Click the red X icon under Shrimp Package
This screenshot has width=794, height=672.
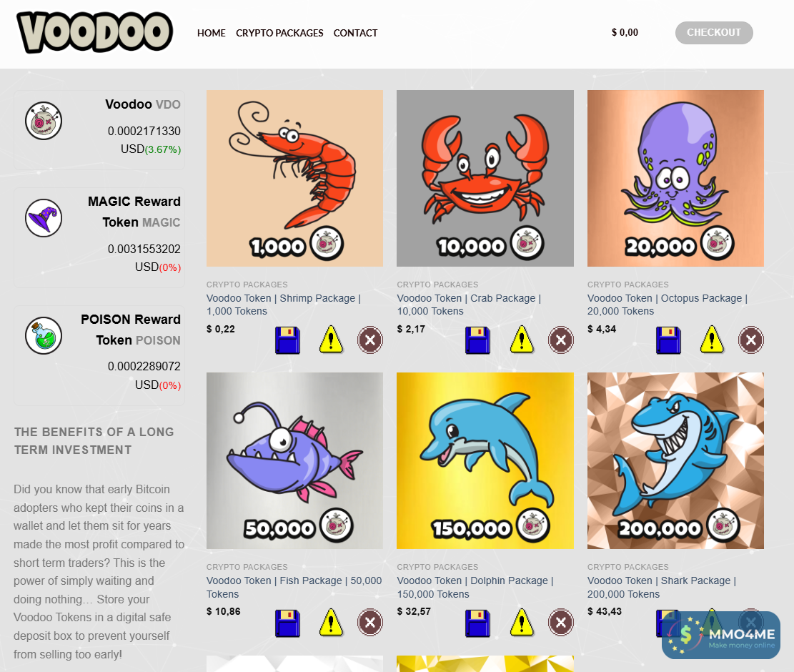tap(370, 340)
